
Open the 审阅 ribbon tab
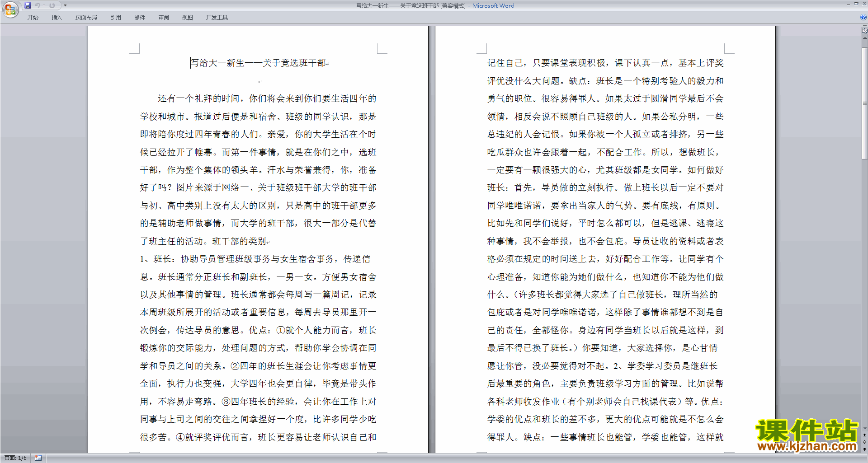pos(164,18)
